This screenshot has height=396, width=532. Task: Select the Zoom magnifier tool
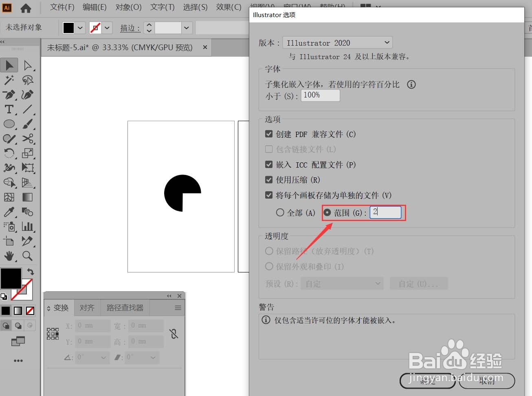point(27,256)
